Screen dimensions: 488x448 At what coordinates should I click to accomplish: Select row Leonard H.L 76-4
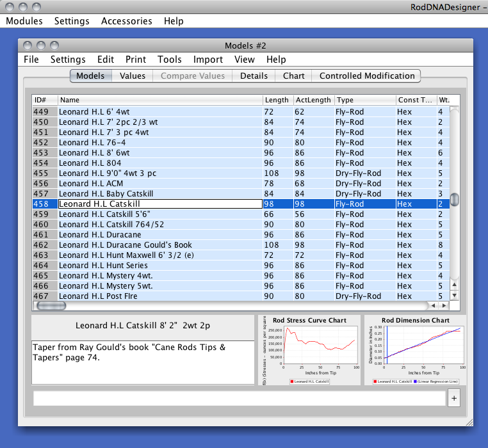click(x=241, y=143)
